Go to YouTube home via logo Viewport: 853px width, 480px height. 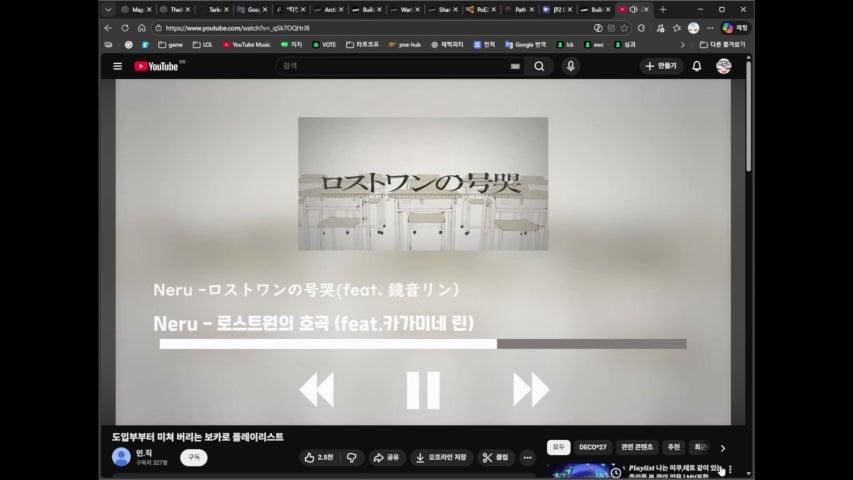(x=156, y=66)
